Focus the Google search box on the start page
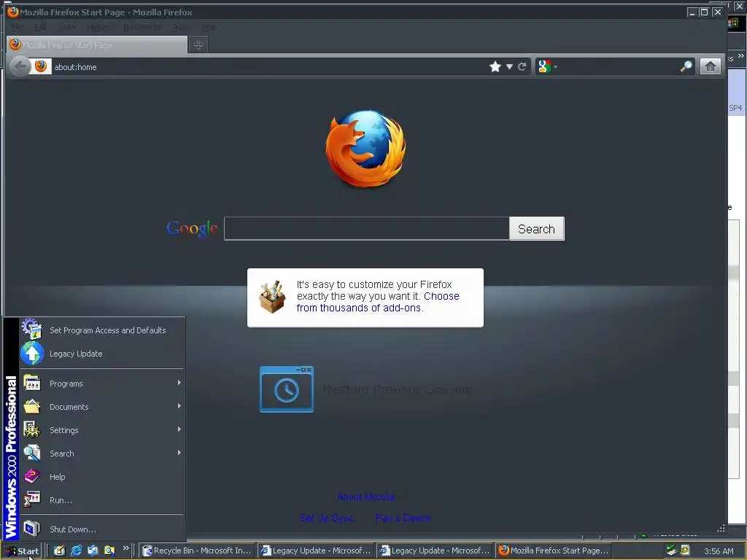This screenshot has height=560, width=747. 367,229
